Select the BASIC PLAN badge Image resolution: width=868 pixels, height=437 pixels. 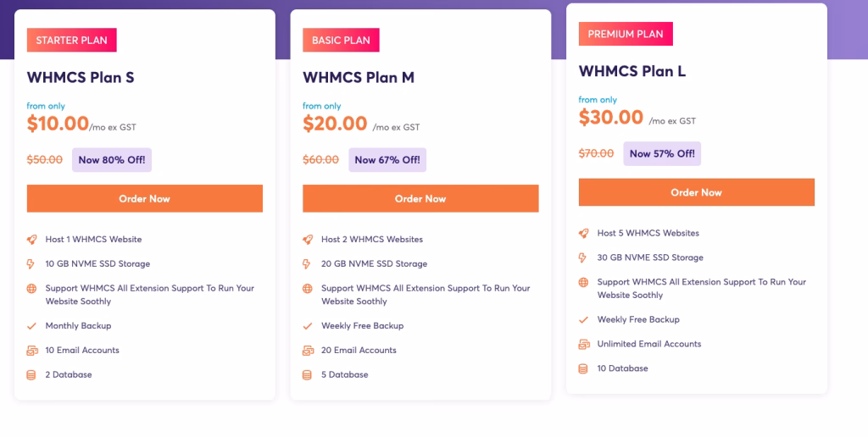(x=341, y=41)
